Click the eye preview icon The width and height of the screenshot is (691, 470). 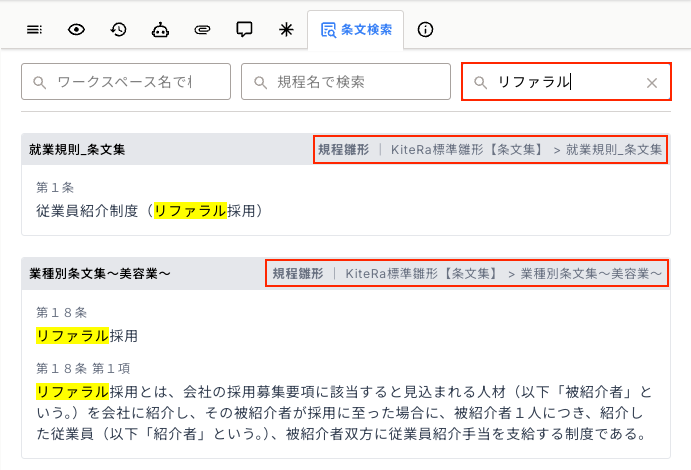[76, 30]
